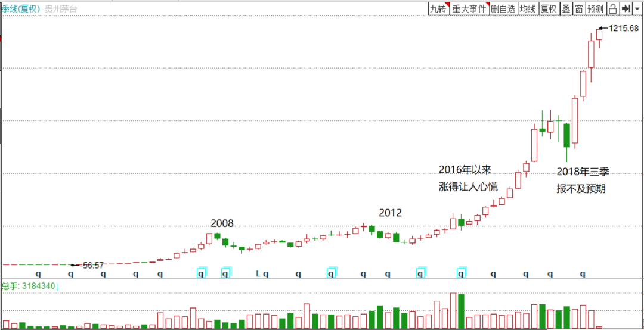
Task: Click the 涨得让人心慌 annotation text
Action: click(468, 187)
